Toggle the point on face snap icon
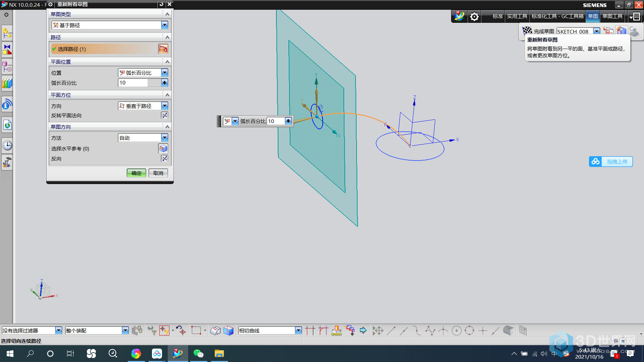 tap(508, 331)
